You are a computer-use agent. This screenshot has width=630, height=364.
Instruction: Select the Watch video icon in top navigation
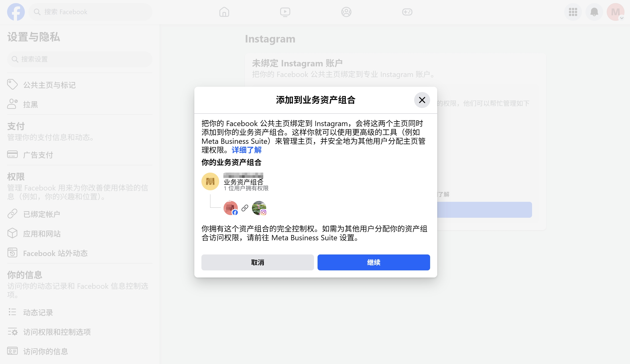pos(285,12)
